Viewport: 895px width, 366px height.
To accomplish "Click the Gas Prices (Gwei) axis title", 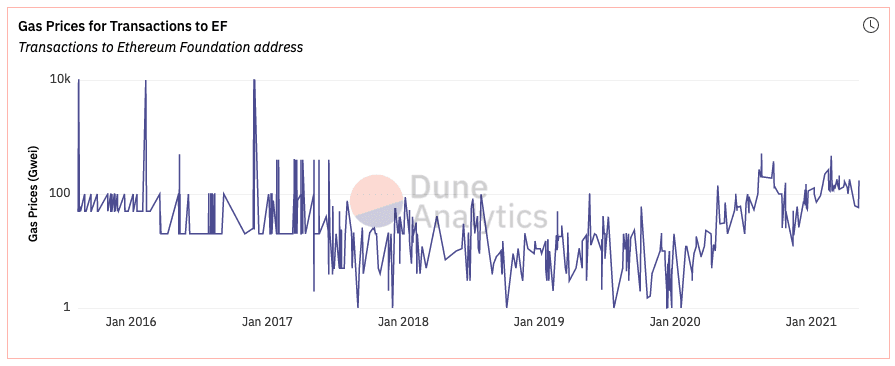I will click(x=34, y=194).
